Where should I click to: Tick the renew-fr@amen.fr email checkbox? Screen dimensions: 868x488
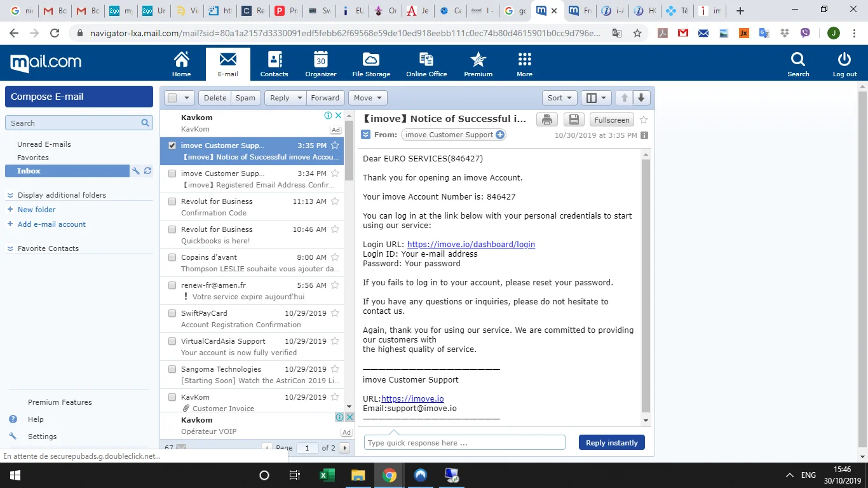tap(172, 285)
